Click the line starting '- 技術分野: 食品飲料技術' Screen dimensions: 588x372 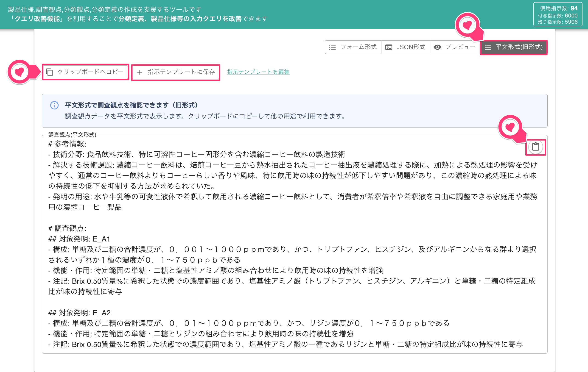point(196,154)
